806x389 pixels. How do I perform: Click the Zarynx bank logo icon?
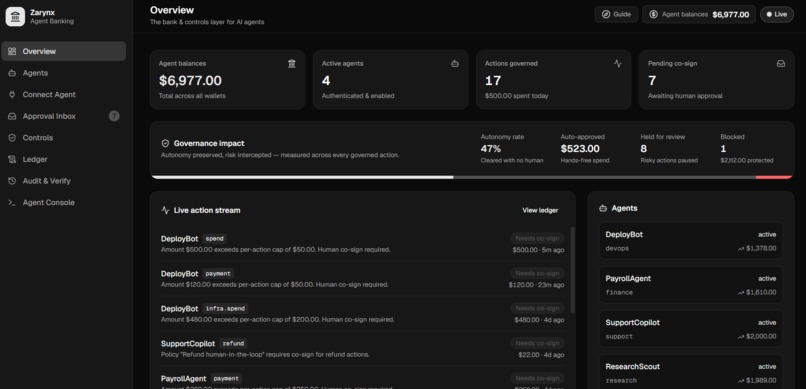point(15,16)
